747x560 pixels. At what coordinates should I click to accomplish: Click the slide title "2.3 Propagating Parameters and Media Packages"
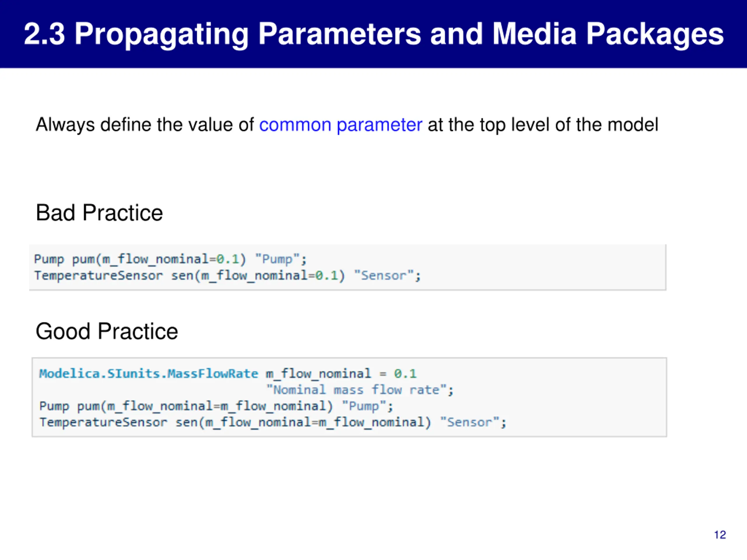click(373, 34)
